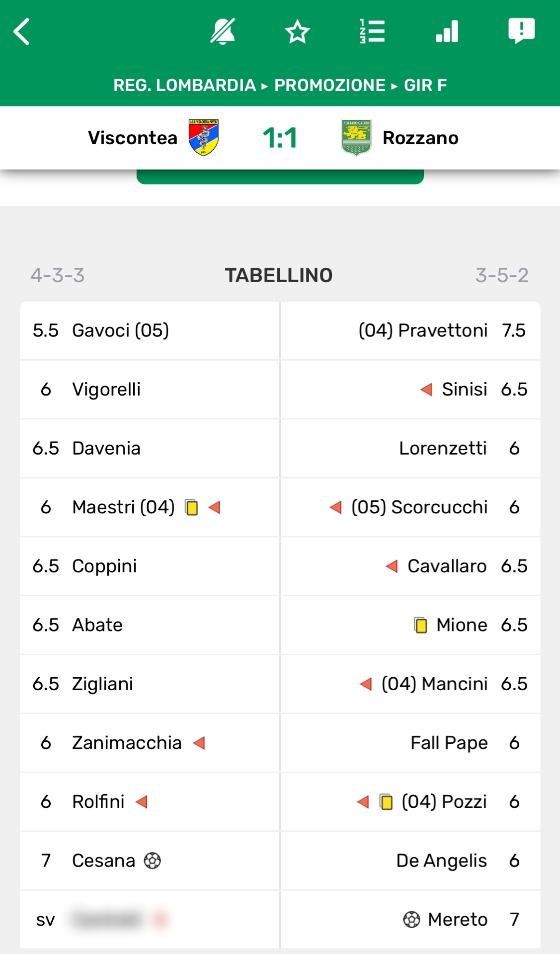Report an issue speech bubble icon

pyautogui.click(x=521, y=31)
